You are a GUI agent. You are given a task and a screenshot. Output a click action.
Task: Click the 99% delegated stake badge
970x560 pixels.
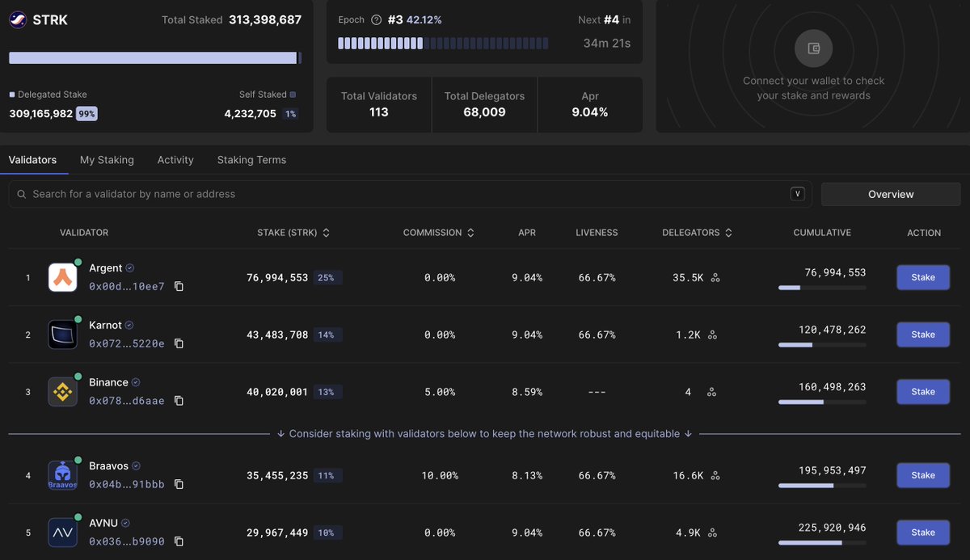tap(87, 114)
